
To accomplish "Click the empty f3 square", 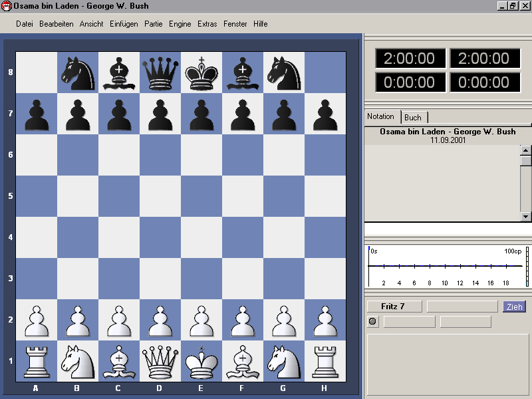I will pos(242,279).
